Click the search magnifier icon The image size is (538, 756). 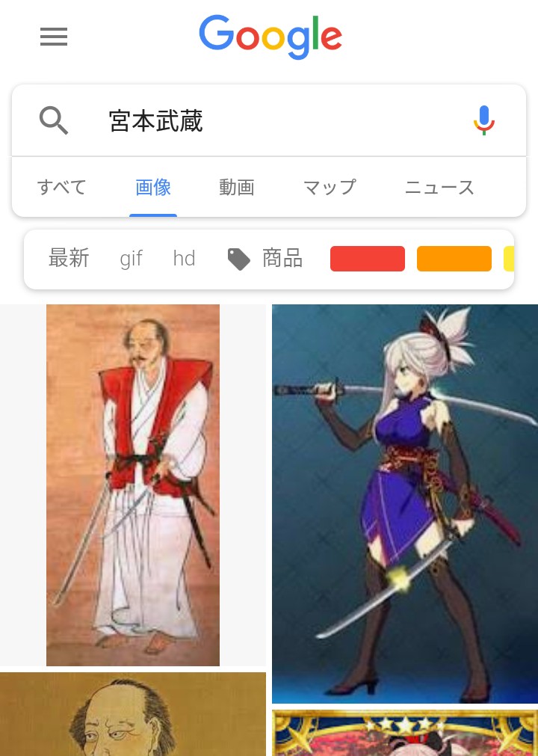pyautogui.click(x=54, y=120)
